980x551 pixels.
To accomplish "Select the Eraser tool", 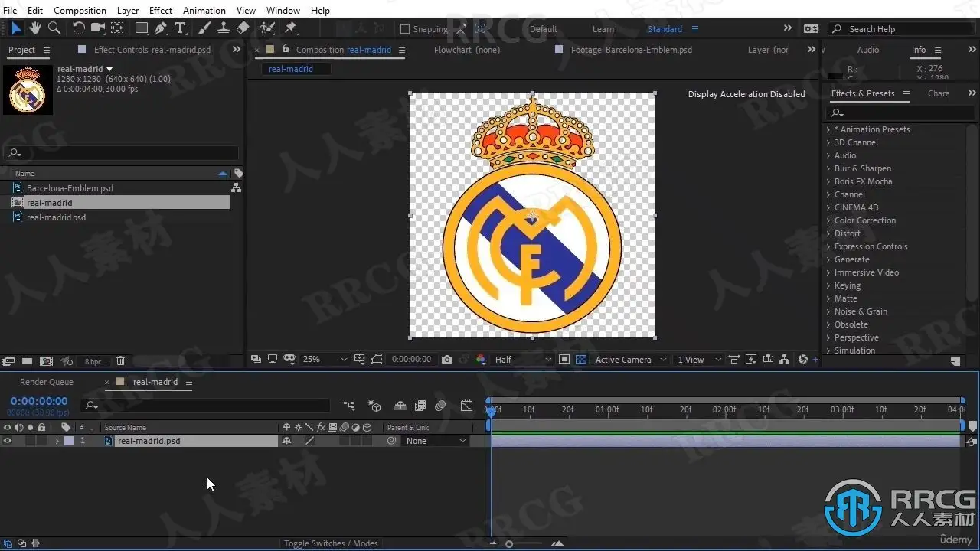I will coord(243,28).
